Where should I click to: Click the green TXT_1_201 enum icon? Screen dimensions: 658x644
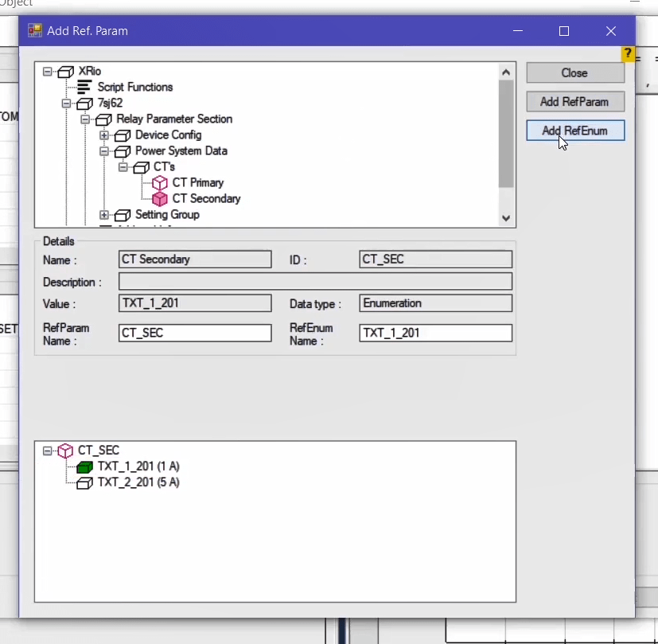(84, 466)
